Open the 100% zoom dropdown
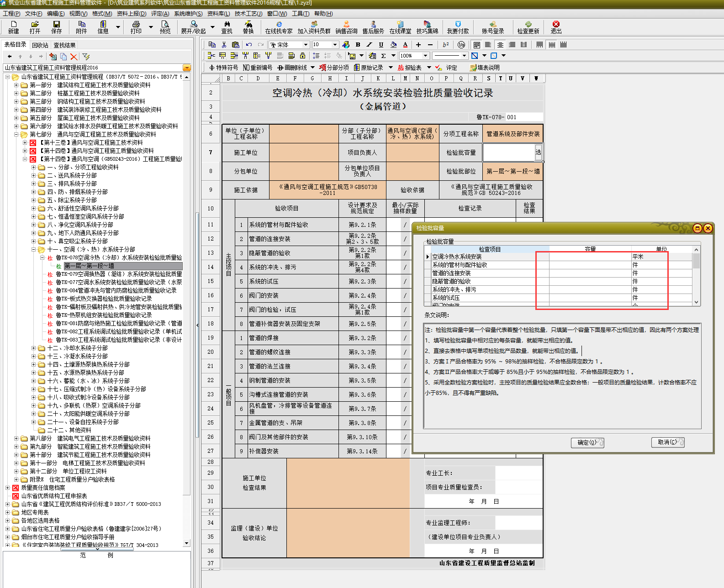Image resolution: width=724 pixels, height=588 pixels. coord(426,56)
